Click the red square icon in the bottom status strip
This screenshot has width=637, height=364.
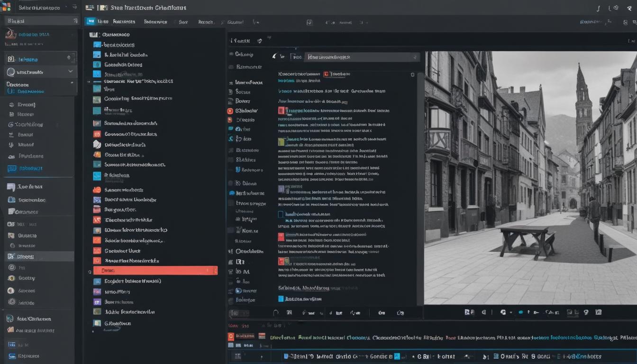(231, 337)
